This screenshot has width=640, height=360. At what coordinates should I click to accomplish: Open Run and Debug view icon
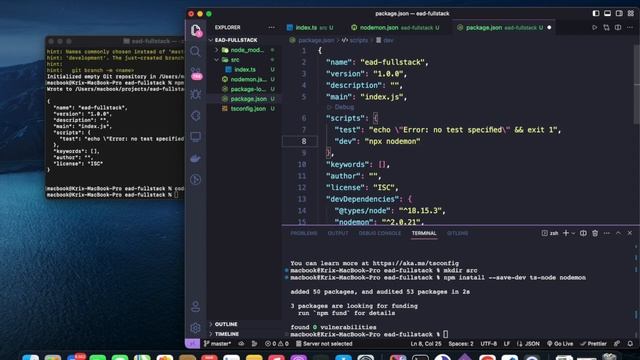tap(196, 94)
